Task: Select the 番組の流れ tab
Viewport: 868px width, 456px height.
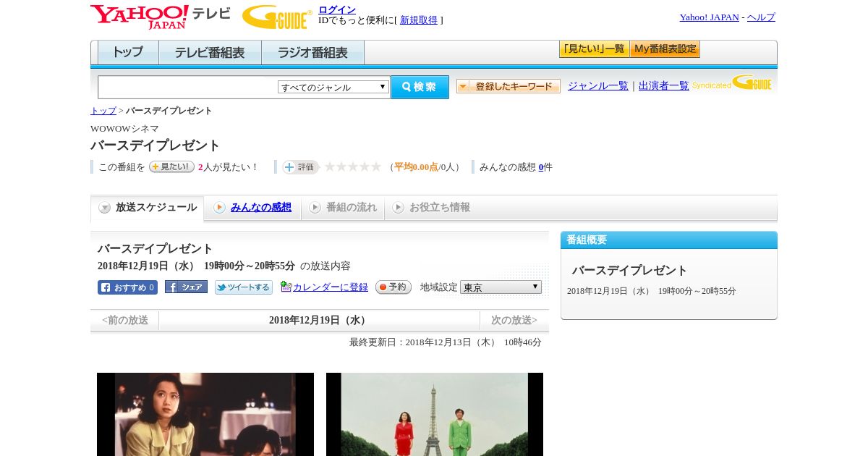Action: [344, 208]
